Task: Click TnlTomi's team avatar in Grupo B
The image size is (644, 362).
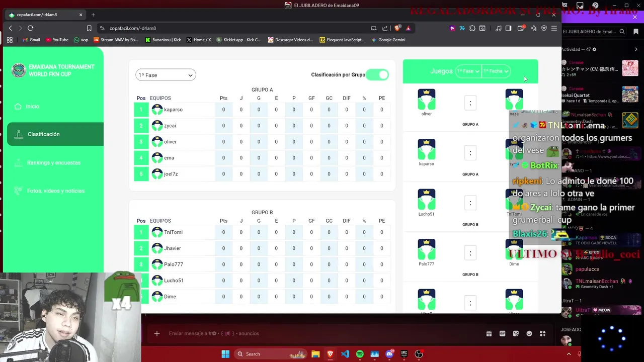Action: [157, 232]
